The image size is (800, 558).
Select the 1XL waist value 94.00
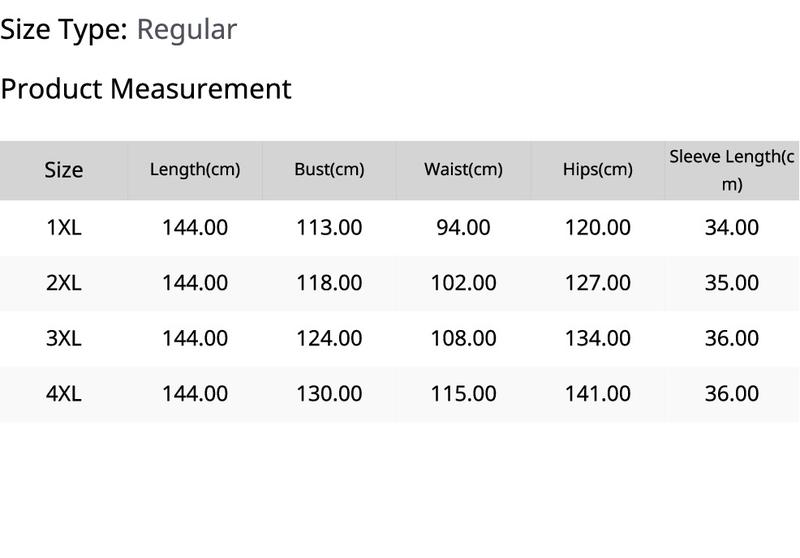[463, 227]
